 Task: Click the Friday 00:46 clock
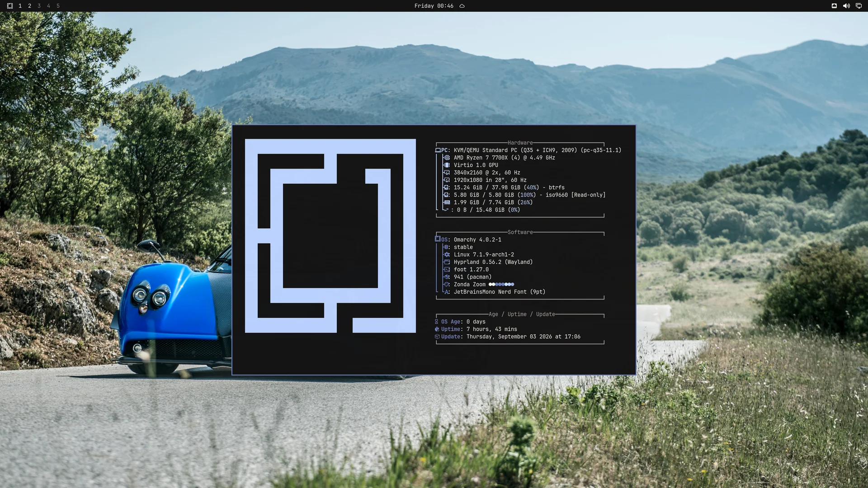point(434,6)
